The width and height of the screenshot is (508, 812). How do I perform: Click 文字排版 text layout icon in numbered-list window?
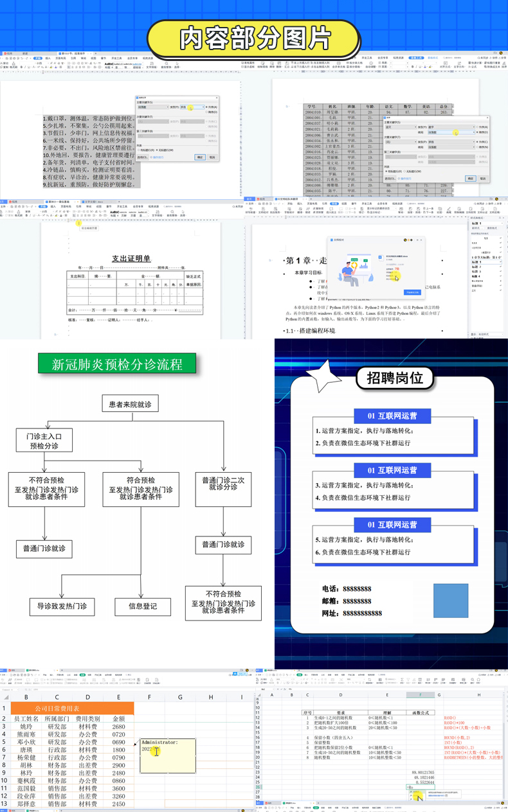tap(152, 64)
